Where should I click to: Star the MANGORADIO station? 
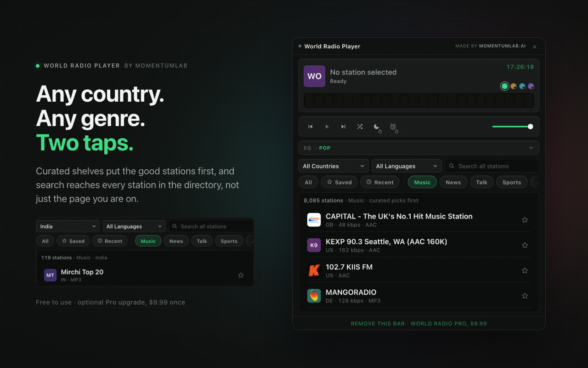point(525,296)
